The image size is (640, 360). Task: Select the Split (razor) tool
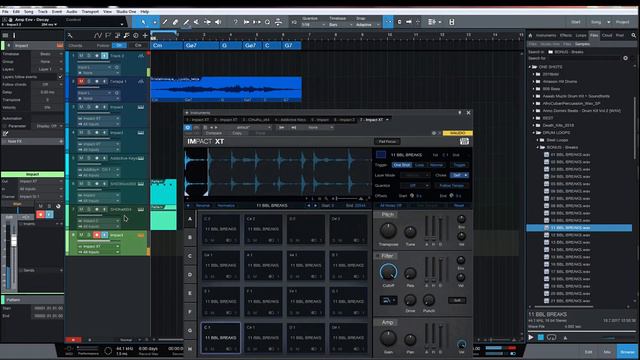click(x=165, y=22)
